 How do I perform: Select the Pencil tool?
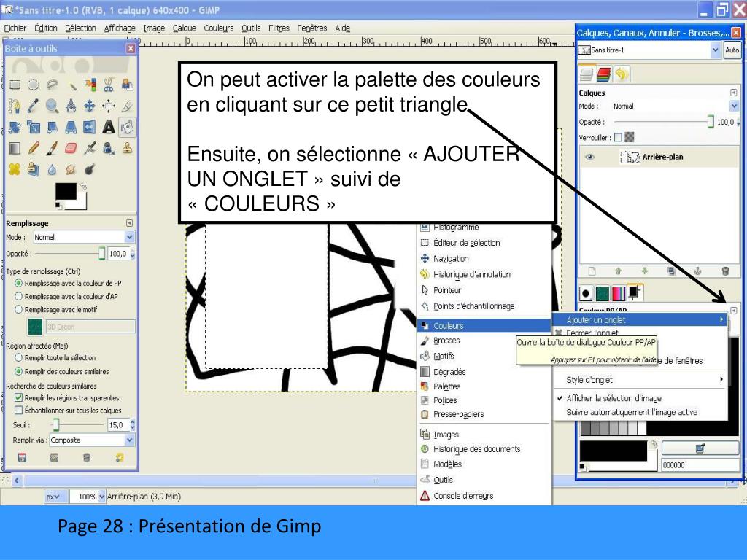coord(33,149)
